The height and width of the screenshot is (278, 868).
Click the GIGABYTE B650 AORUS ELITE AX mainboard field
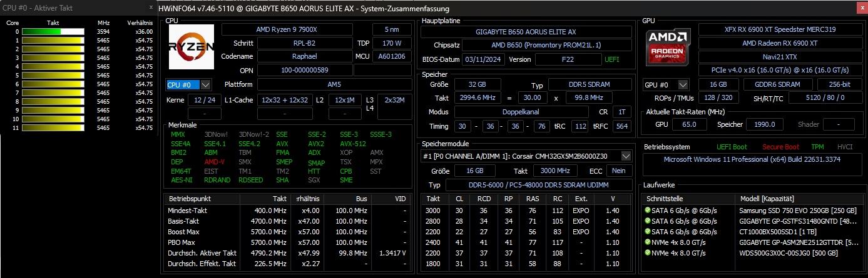coord(526,31)
